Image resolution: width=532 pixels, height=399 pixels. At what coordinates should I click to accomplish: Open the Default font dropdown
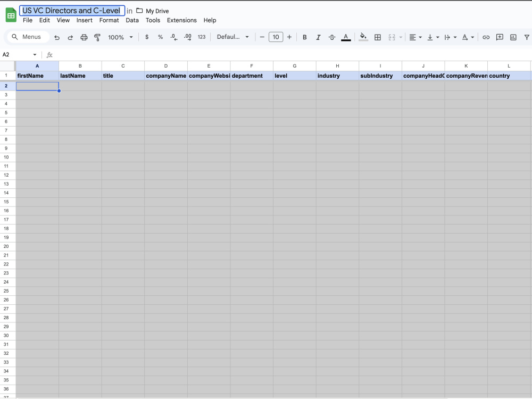[233, 37]
